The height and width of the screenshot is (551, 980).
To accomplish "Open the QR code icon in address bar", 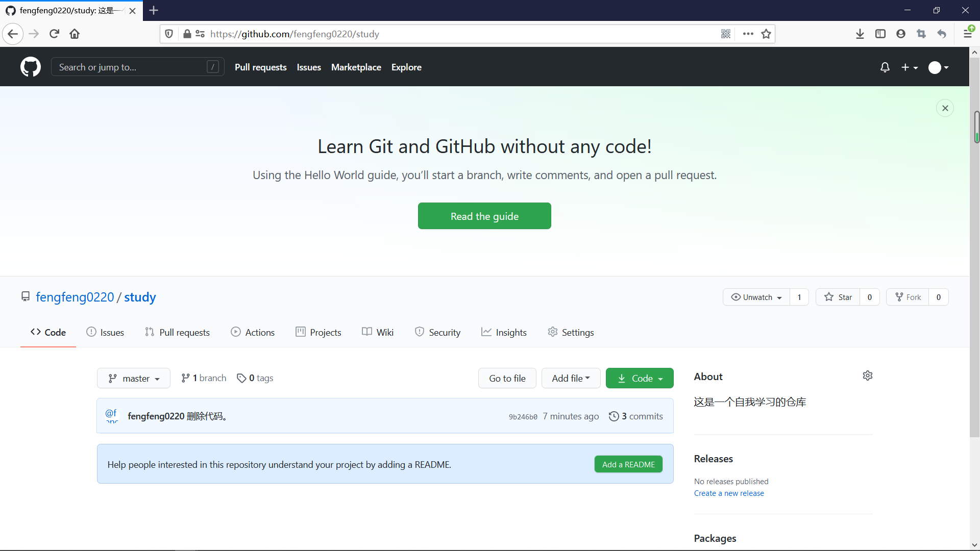I will click(726, 34).
